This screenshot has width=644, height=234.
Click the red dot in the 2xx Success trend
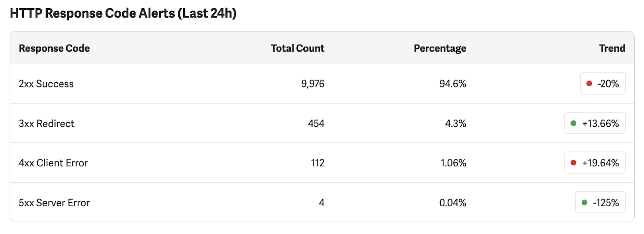pos(589,84)
